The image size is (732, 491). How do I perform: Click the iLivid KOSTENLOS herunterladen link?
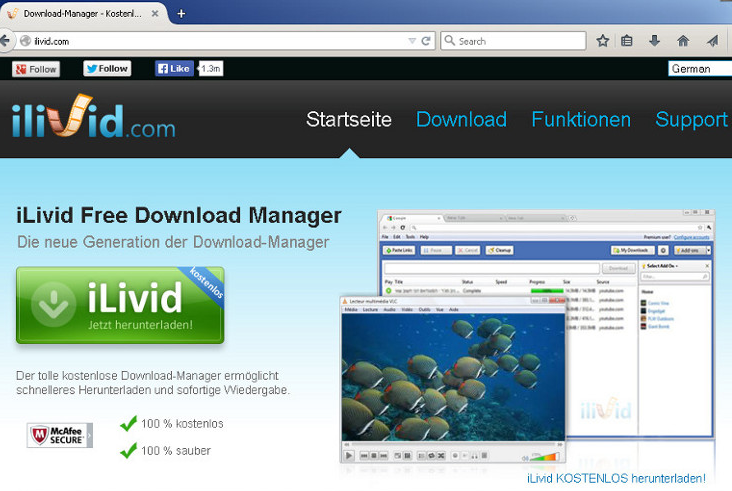pos(616,478)
